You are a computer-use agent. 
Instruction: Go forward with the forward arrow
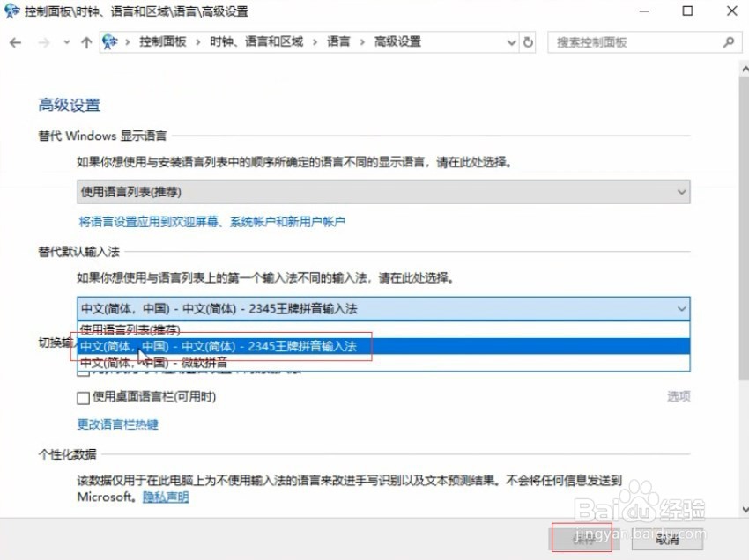point(43,43)
